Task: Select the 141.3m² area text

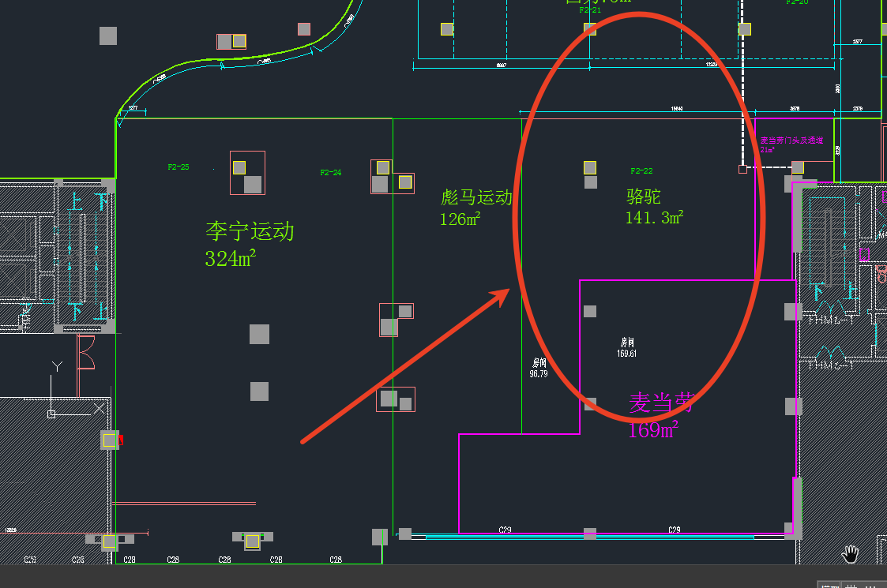Action: [654, 218]
